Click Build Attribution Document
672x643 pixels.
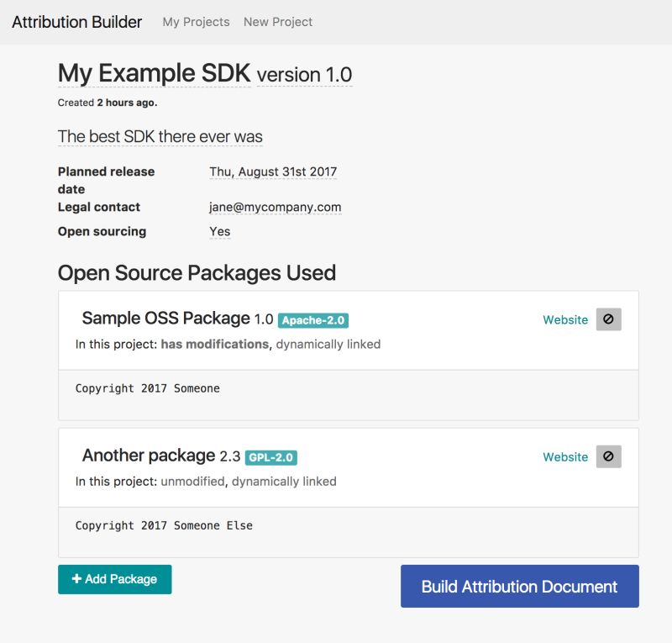[x=519, y=586]
